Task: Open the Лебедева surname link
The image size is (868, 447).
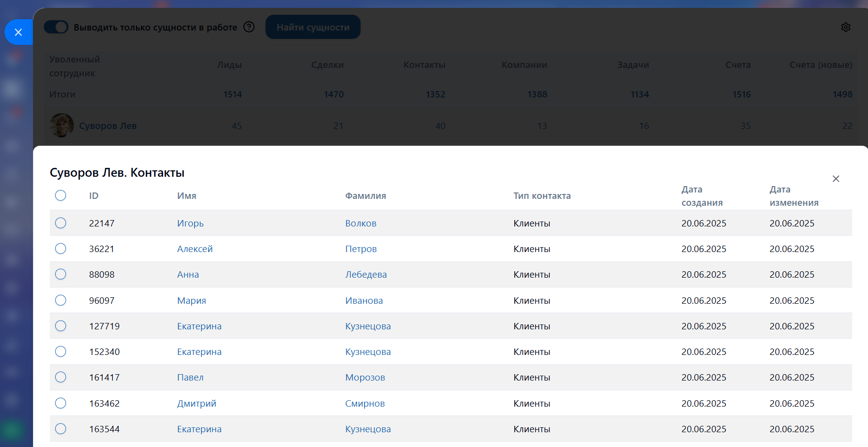Action: pyautogui.click(x=366, y=274)
